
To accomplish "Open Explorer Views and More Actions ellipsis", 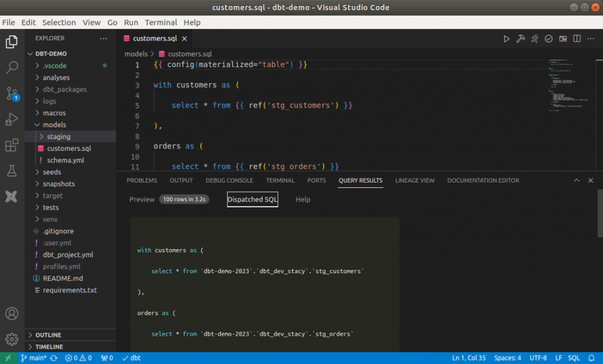I will pos(104,38).
